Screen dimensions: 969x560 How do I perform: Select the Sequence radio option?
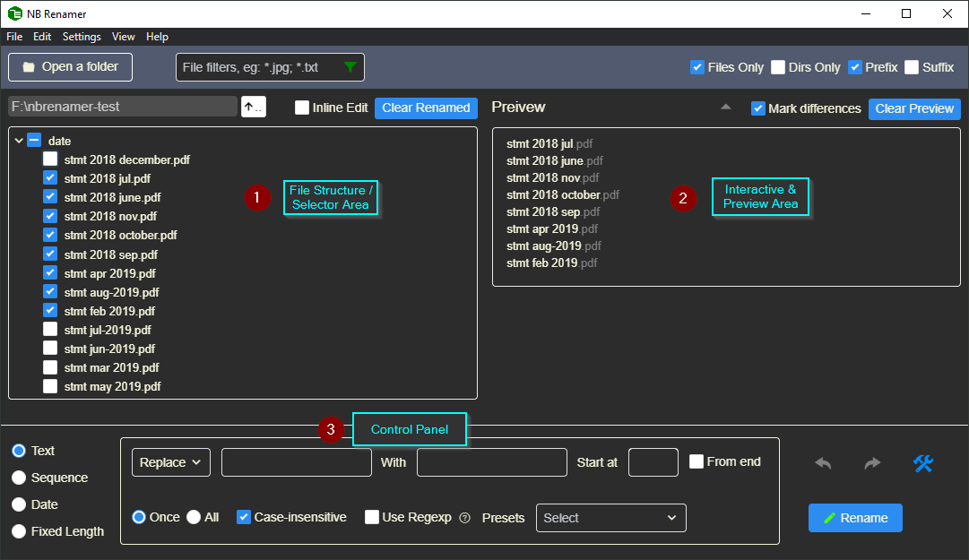[19, 478]
